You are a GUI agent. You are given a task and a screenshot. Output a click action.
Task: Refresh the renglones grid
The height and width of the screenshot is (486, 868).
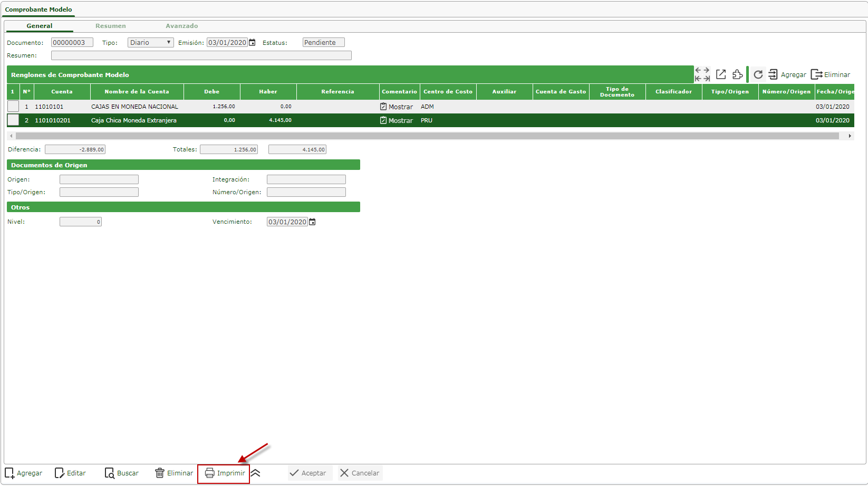[x=758, y=74]
